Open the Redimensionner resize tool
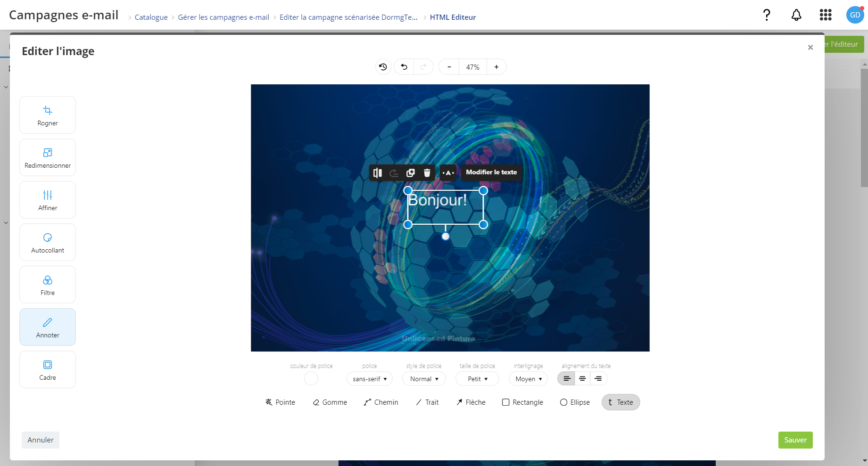The width and height of the screenshot is (868, 466). pyautogui.click(x=48, y=157)
